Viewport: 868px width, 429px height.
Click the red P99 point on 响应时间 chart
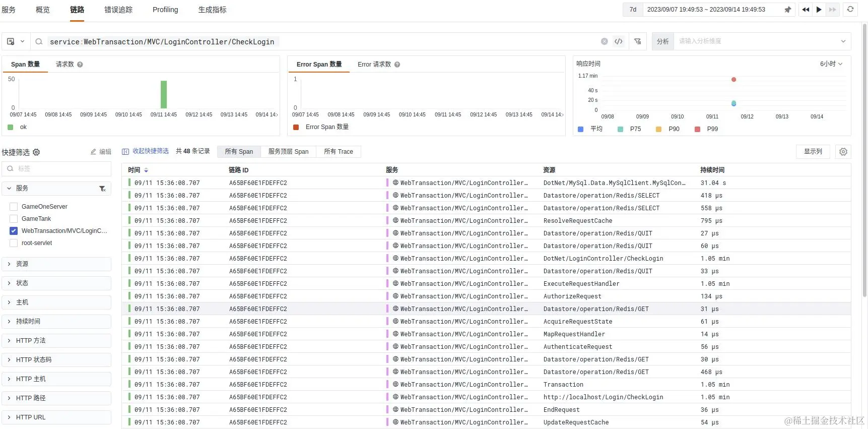tap(734, 80)
